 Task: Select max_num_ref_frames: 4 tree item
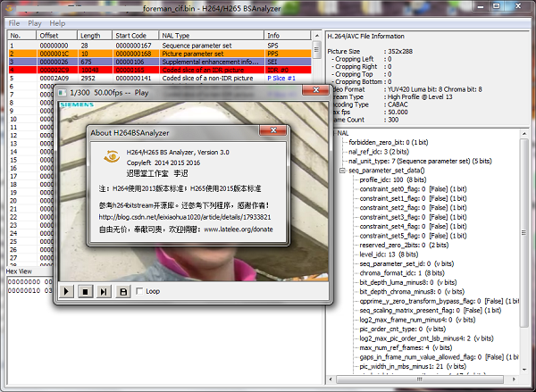tap(406, 347)
